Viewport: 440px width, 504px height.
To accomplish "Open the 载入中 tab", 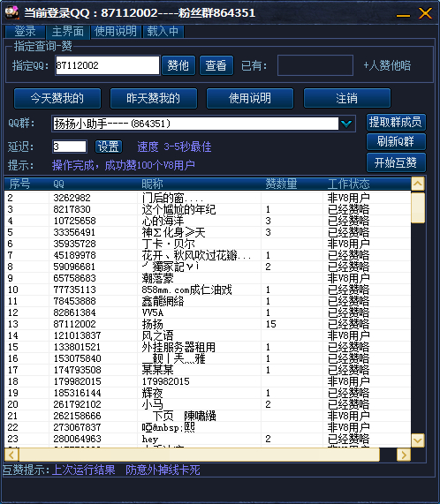I will 163,32.
